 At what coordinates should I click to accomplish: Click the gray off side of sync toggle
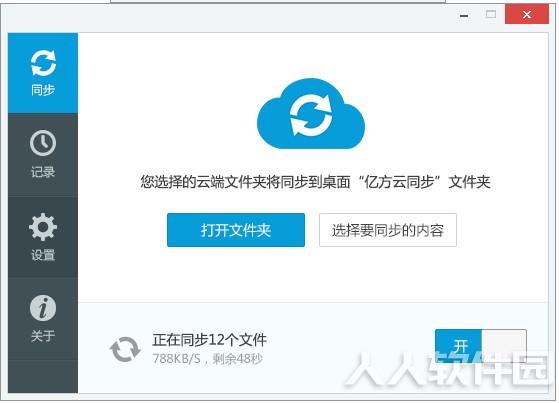click(x=504, y=345)
